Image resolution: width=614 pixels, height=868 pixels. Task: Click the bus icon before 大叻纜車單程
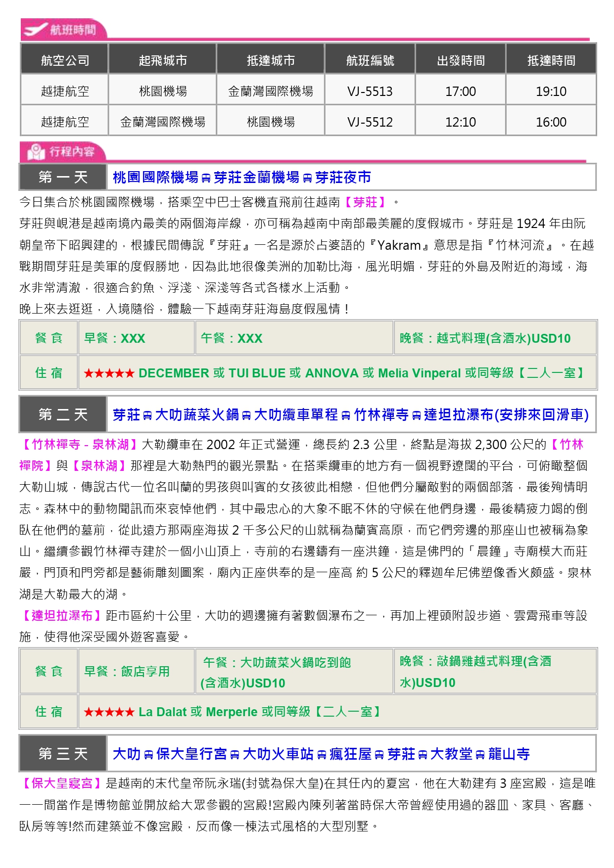point(246,415)
